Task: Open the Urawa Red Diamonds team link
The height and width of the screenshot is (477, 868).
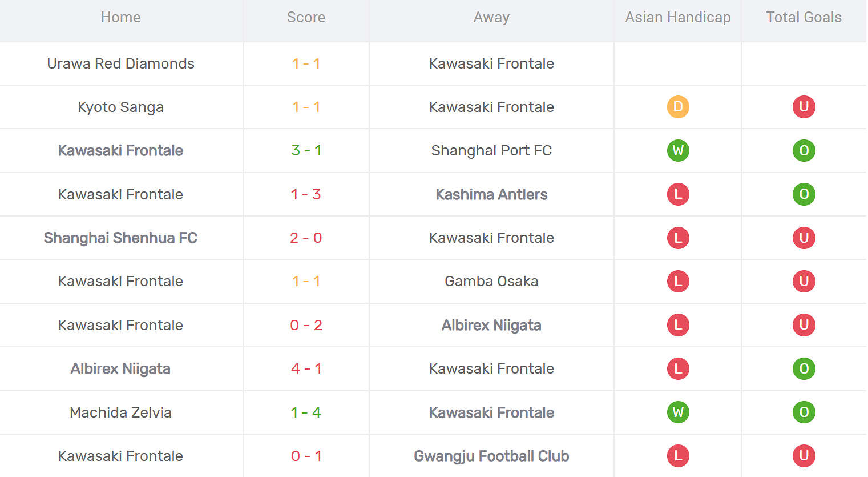Action: (120, 63)
